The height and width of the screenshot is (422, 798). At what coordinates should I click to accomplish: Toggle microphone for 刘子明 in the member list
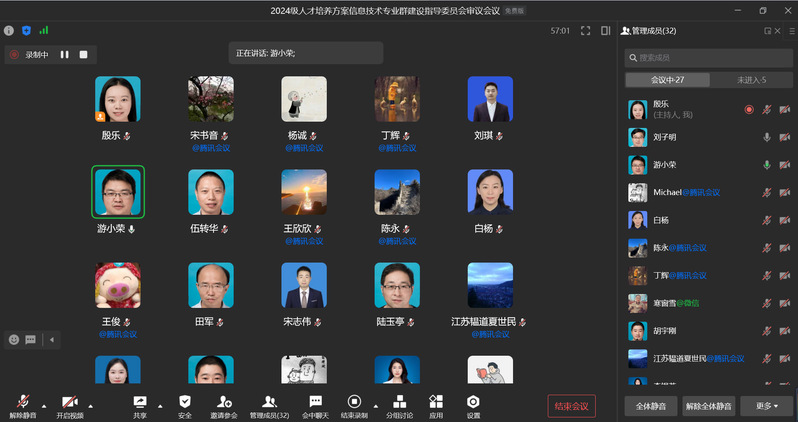click(x=767, y=137)
